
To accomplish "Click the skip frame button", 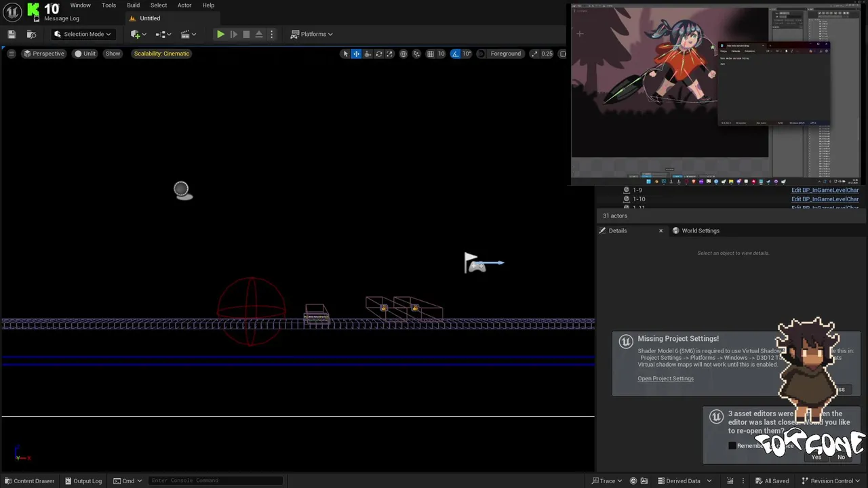I will click(x=233, y=34).
